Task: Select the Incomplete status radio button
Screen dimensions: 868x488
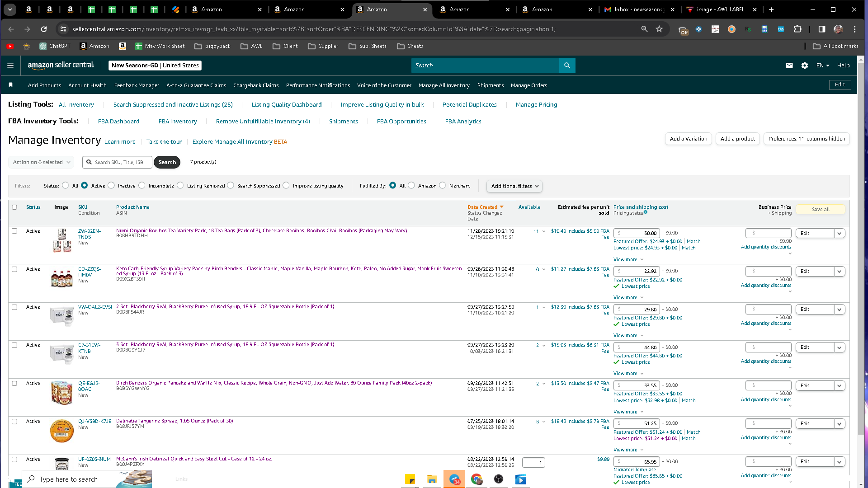Action: coord(142,186)
